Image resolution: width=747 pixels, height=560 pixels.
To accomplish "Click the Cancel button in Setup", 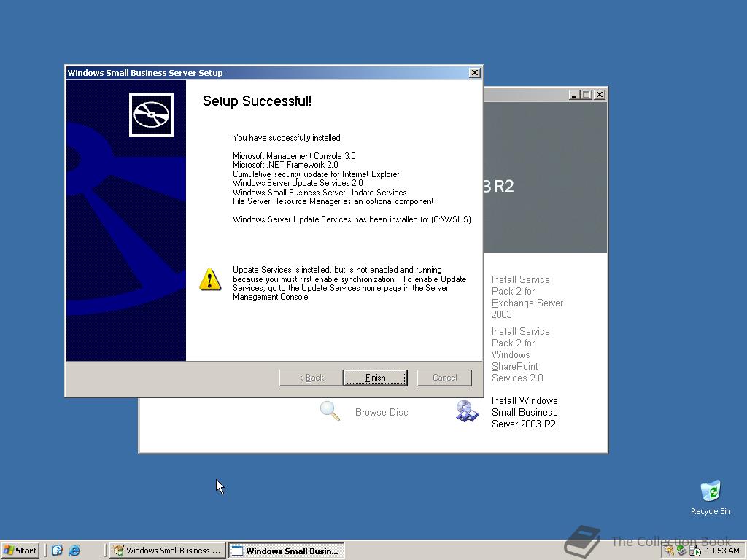I will point(444,378).
